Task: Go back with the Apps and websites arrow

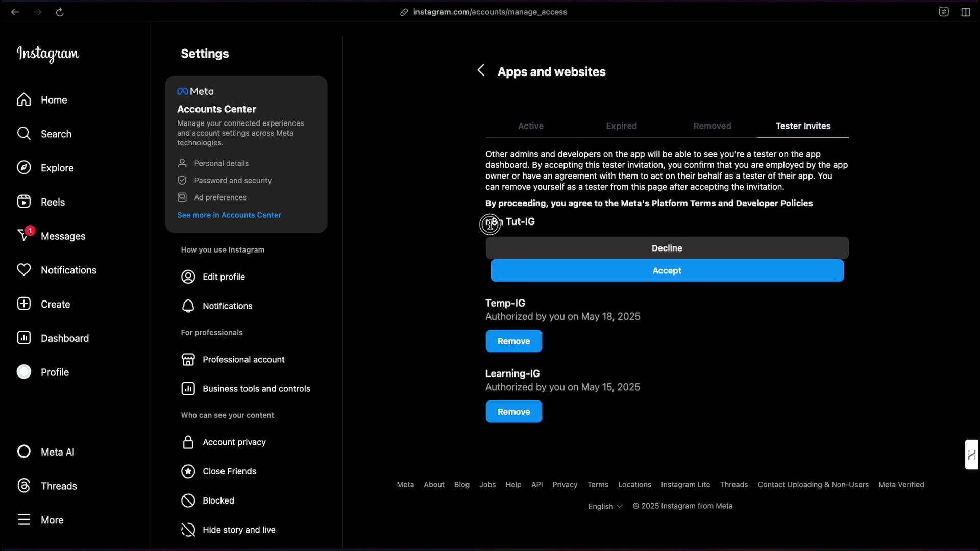Action: pyautogui.click(x=481, y=70)
